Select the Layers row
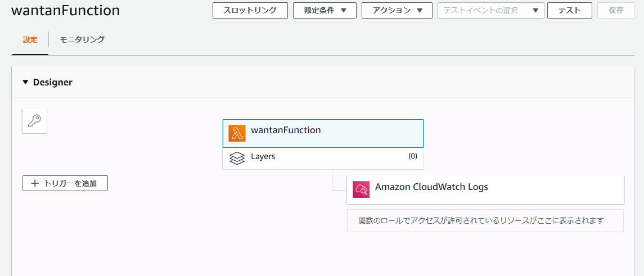This screenshot has width=644, height=276. (x=323, y=159)
